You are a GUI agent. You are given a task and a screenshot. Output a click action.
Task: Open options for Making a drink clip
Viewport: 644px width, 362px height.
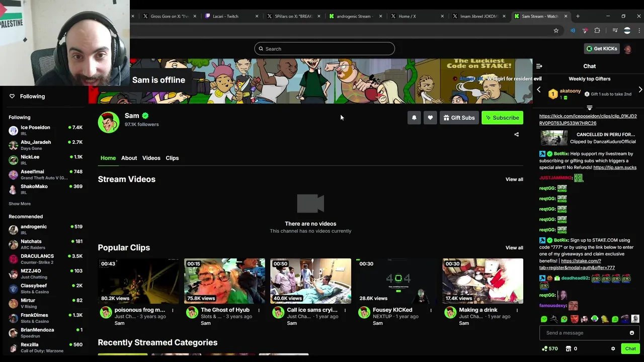[x=517, y=310]
